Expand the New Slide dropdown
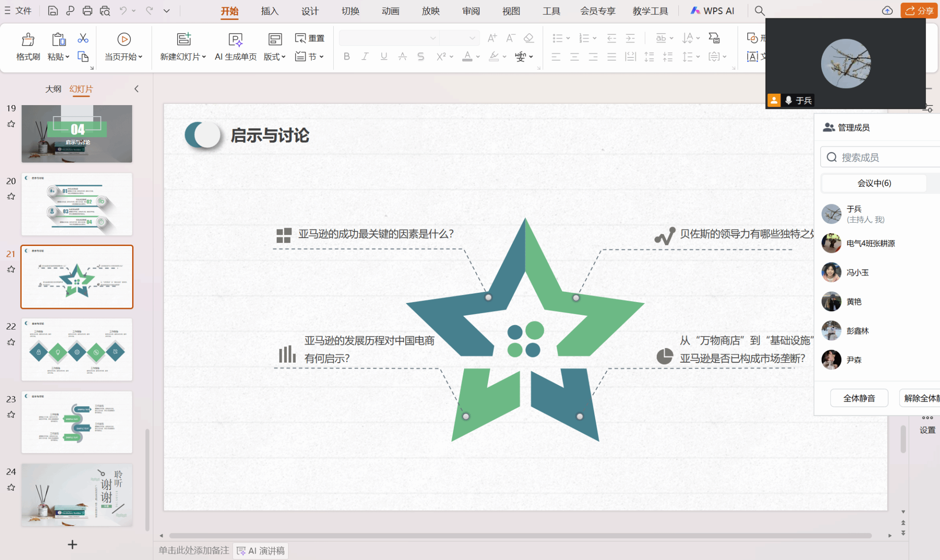 pyautogui.click(x=204, y=56)
